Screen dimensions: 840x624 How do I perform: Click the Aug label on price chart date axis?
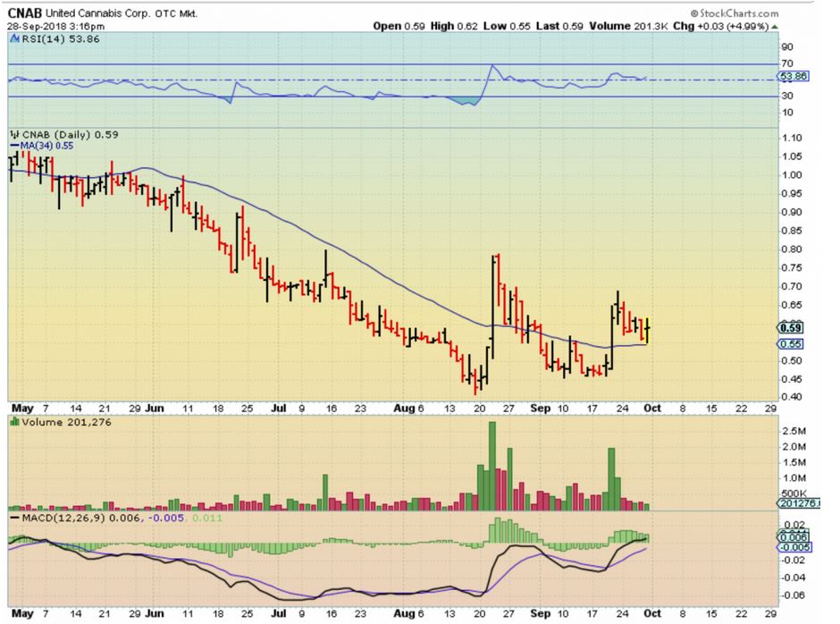click(x=404, y=409)
